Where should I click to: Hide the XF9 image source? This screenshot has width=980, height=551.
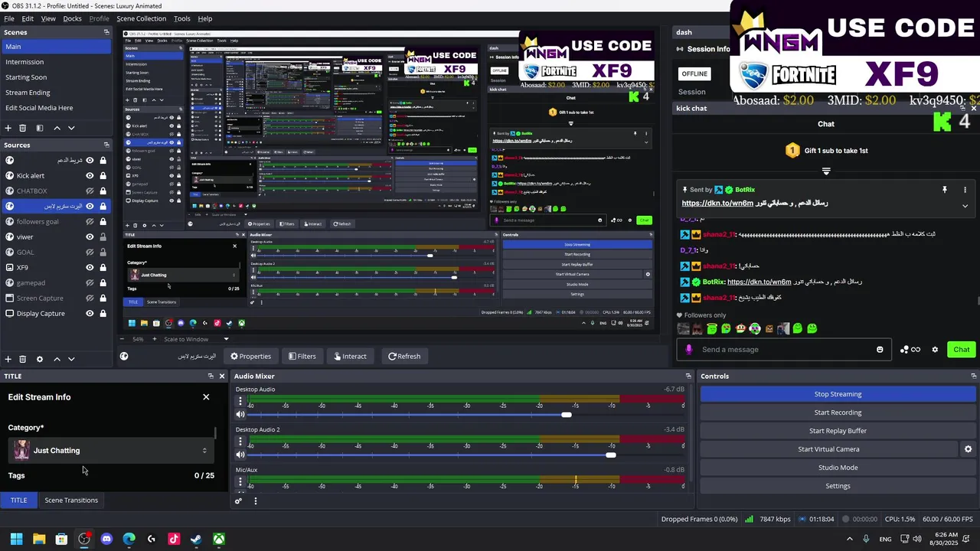[90, 267]
